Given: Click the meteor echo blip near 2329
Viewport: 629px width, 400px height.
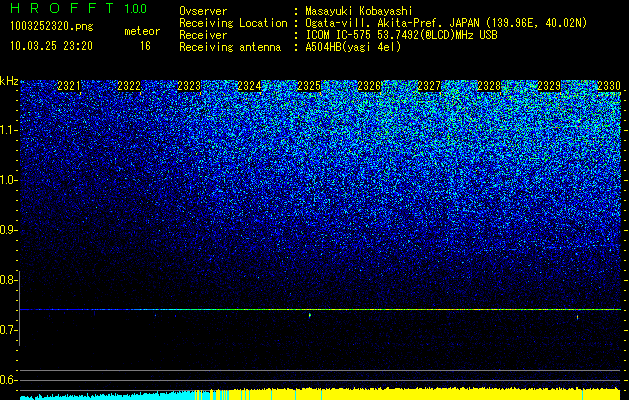Looking at the screenshot, I should pos(577,317).
